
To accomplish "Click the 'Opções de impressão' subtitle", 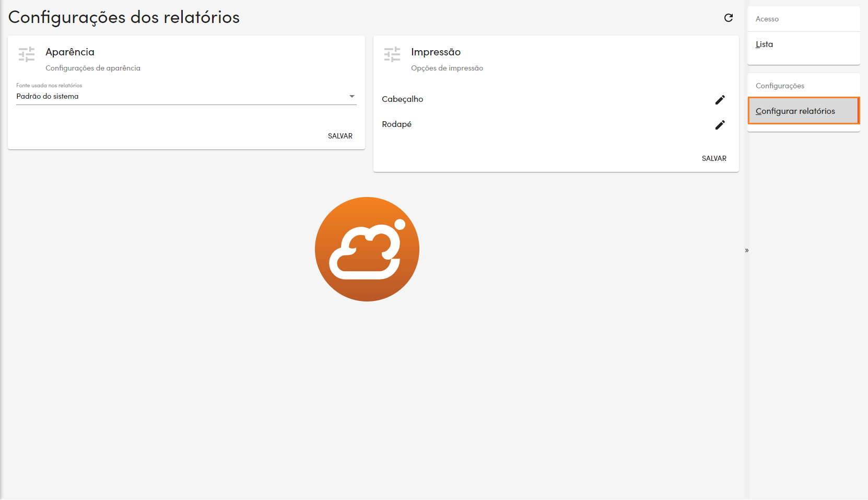I will coord(447,68).
